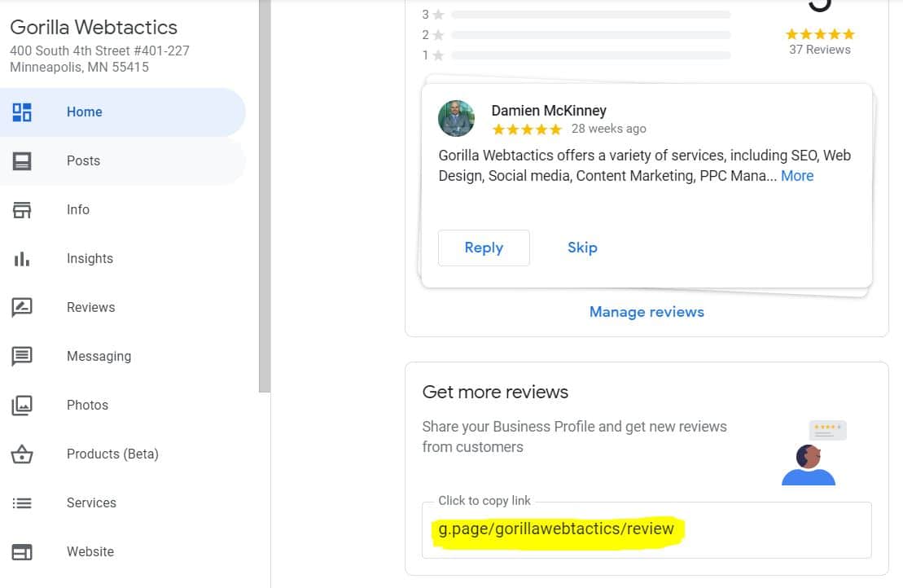The image size is (903, 588).
Task: Click the Info storefront icon
Action: [22, 210]
